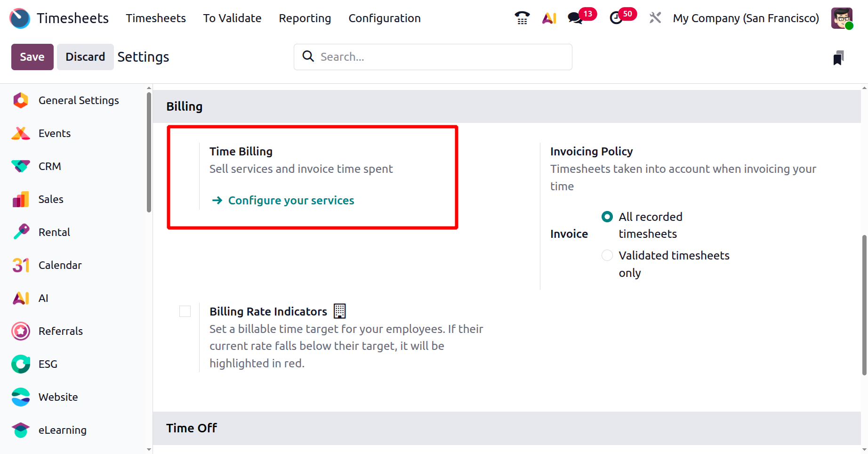Click the Discard button
This screenshot has width=868, height=454.
point(85,57)
